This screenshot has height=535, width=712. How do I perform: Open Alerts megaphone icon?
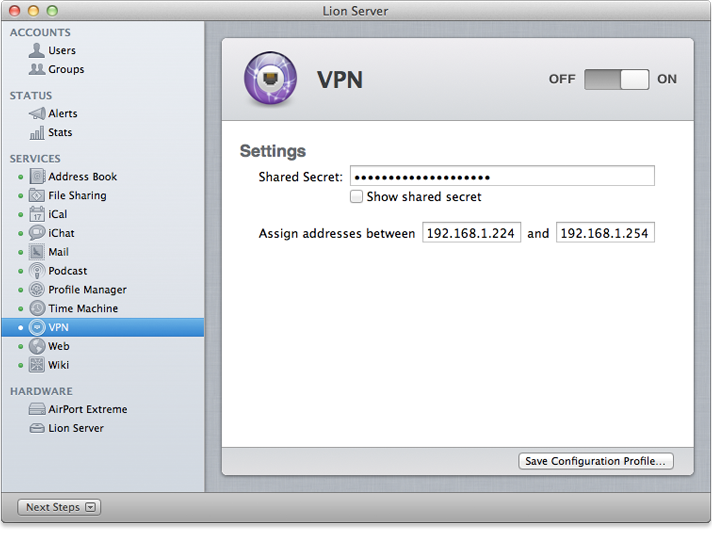pyautogui.click(x=37, y=113)
